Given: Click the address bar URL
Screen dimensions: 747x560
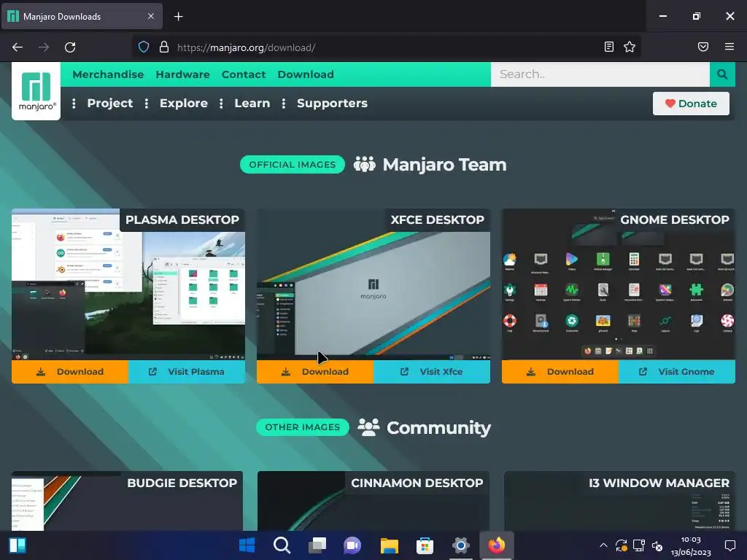Looking at the screenshot, I should click(x=247, y=47).
